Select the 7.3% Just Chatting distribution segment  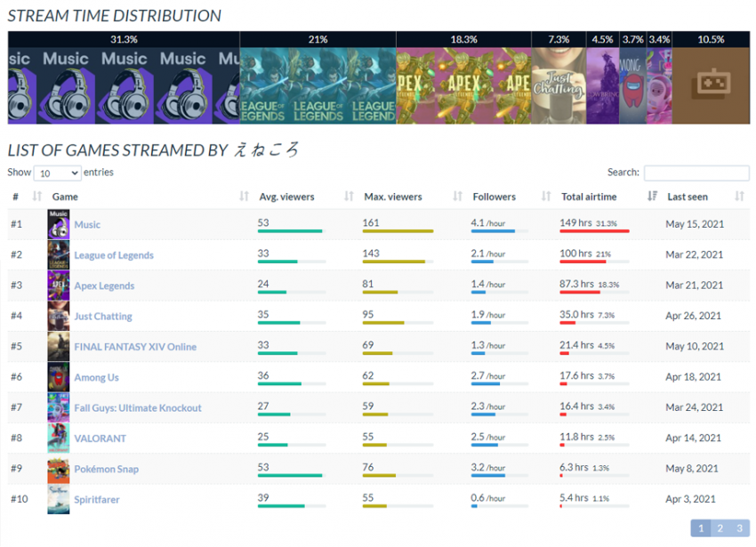(559, 77)
